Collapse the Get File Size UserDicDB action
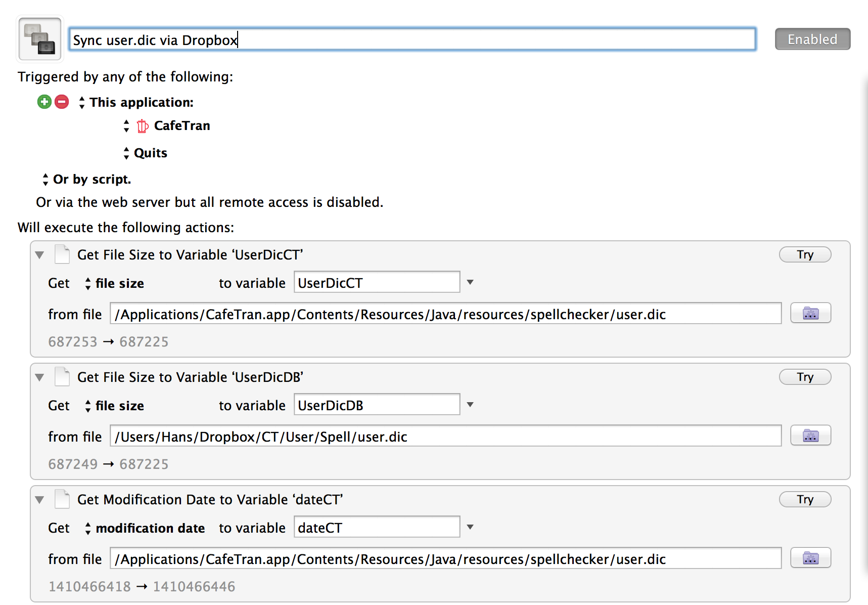The height and width of the screenshot is (605, 868). tap(39, 377)
